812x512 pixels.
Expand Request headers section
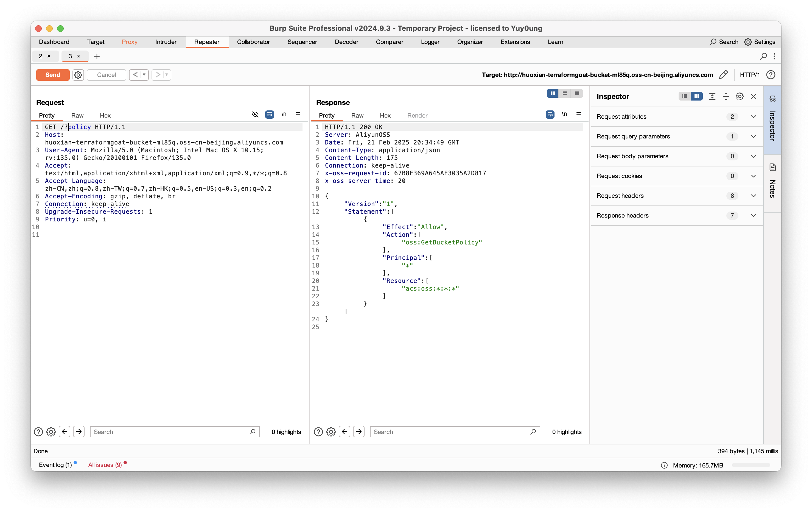pyautogui.click(x=753, y=196)
